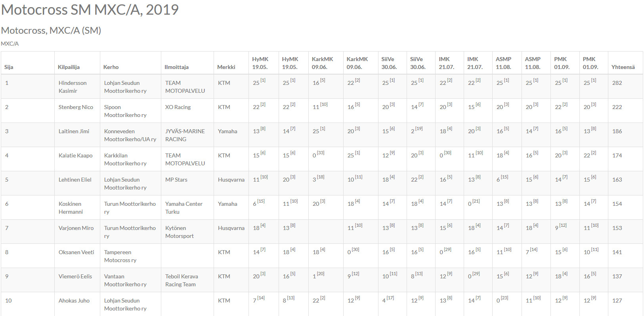This screenshot has width=644, height=316.
Task: Click the total score 282 cell
Action: (x=617, y=83)
